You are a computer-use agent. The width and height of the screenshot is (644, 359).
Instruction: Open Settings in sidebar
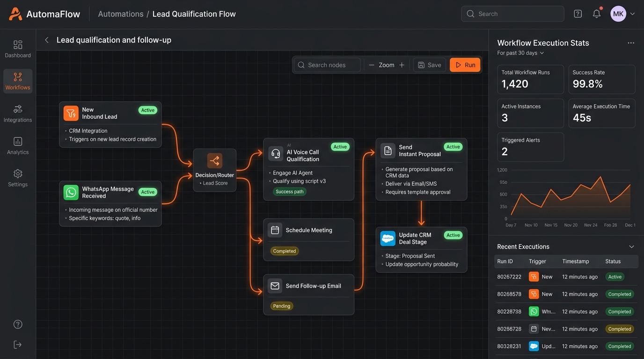coord(18,178)
